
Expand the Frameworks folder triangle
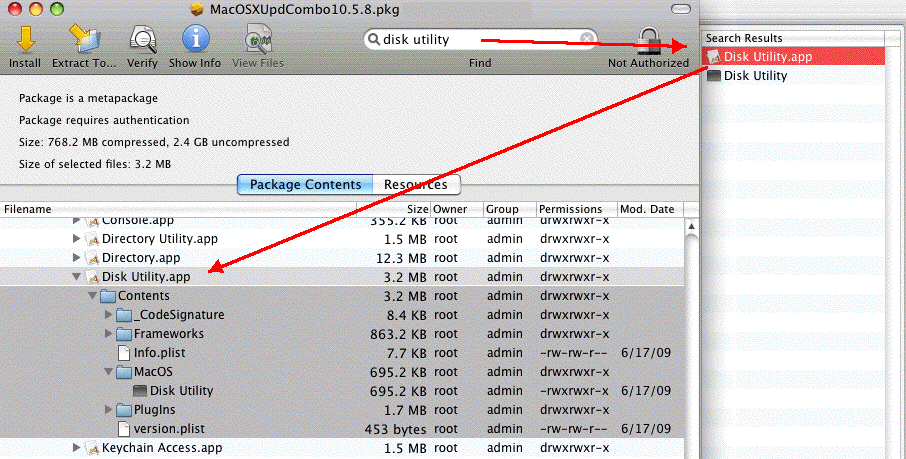point(109,334)
